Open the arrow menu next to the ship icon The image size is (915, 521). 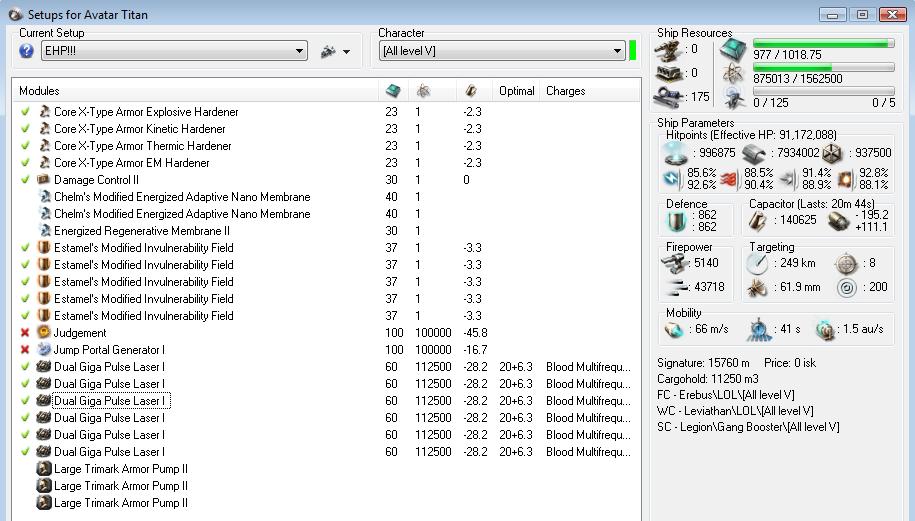pyautogui.click(x=347, y=52)
